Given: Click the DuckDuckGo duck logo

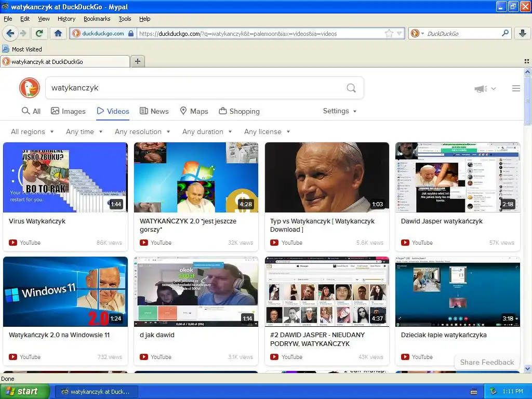Looking at the screenshot, I should (x=30, y=88).
